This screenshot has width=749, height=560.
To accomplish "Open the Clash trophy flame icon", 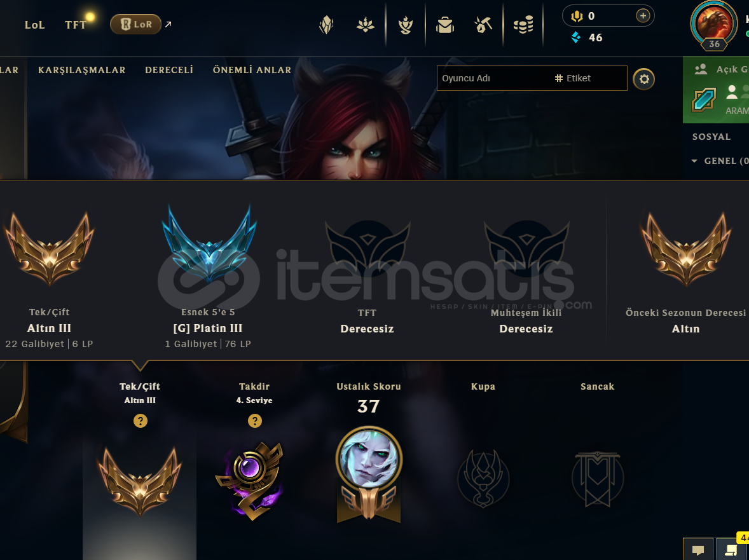I will pyautogui.click(x=406, y=25).
